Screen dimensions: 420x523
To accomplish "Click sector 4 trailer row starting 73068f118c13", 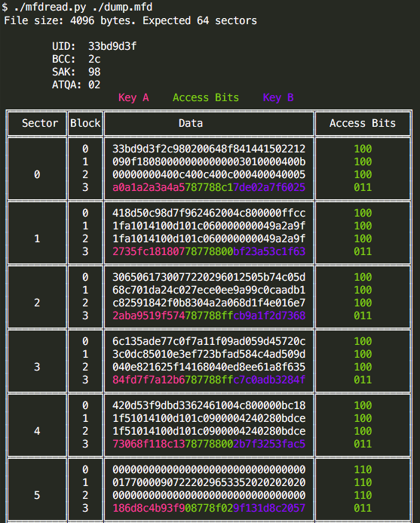I will (x=209, y=444).
